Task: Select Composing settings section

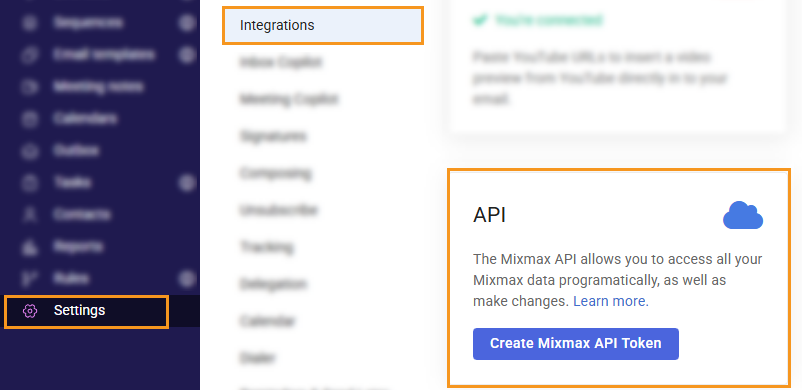Action: 275,173
